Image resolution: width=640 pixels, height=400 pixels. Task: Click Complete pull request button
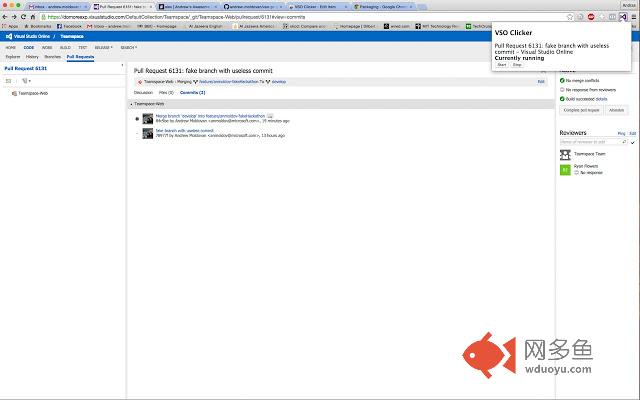pyautogui.click(x=581, y=110)
